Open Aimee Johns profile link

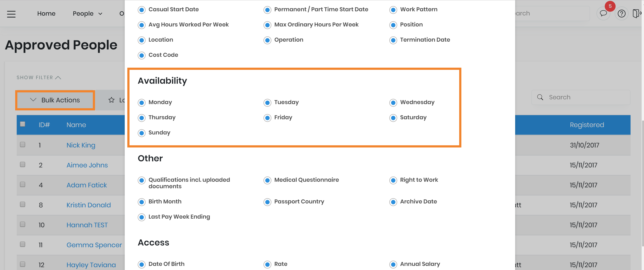coord(87,165)
